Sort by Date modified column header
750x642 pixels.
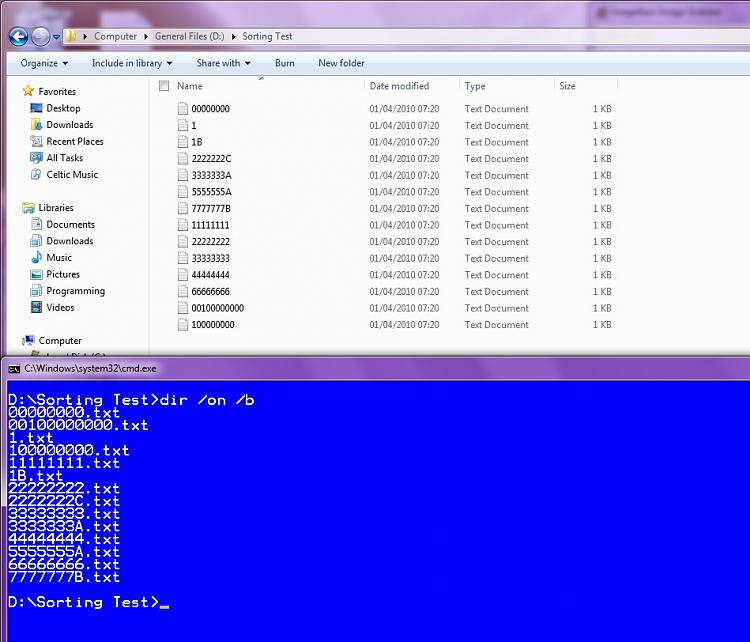[399, 86]
